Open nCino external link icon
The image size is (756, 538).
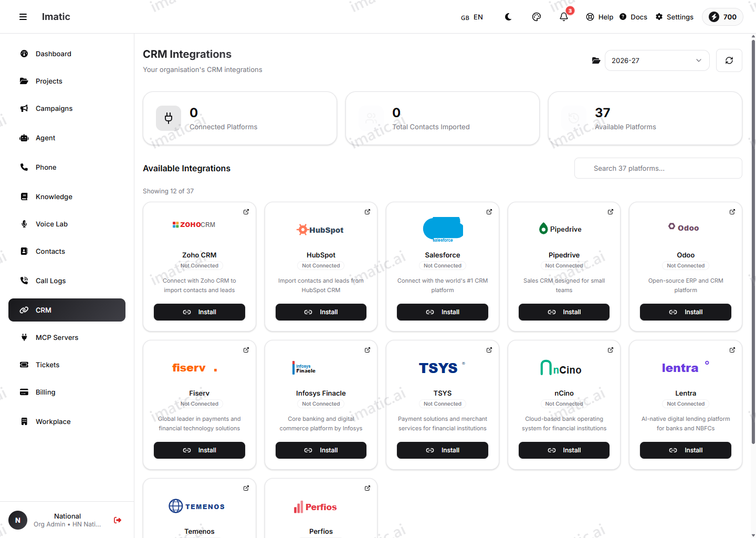click(x=611, y=350)
